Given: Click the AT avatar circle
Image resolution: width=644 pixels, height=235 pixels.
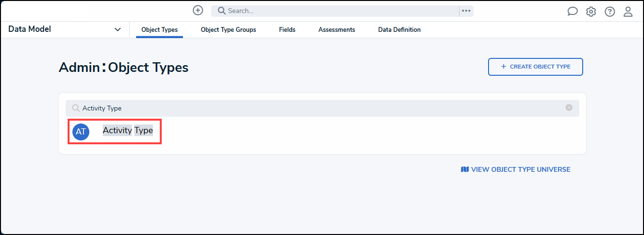Looking at the screenshot, I should (x=81, y=131).
